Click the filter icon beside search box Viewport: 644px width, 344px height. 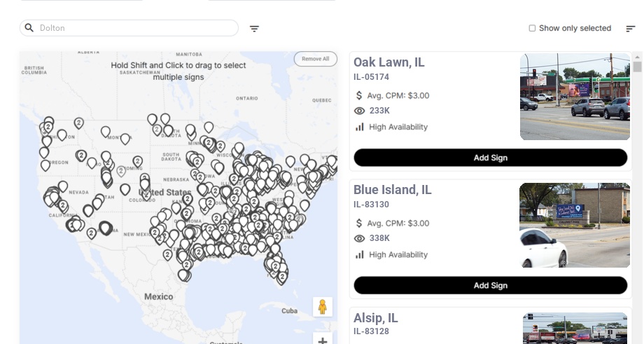click(x=255, y=29)
